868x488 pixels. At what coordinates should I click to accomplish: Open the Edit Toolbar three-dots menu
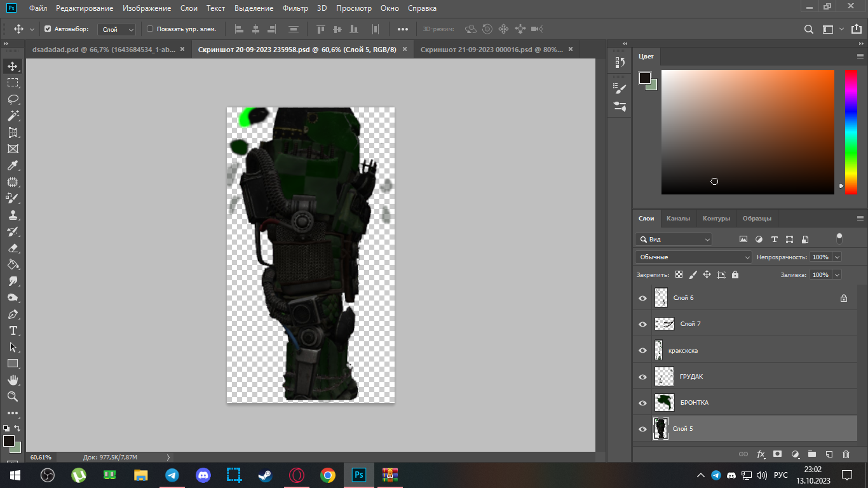pyautogui.click(x=13, y=413)
